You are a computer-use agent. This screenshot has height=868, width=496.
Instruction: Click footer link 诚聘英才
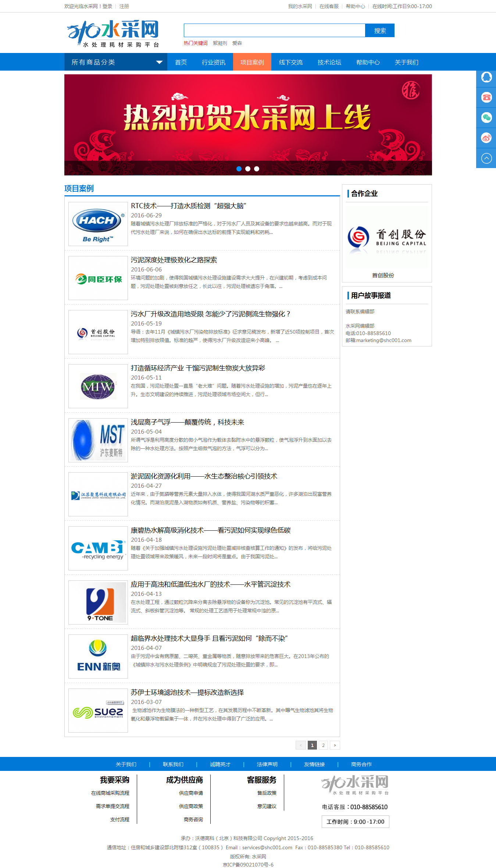pyautogui.click(x=220, y=764)
